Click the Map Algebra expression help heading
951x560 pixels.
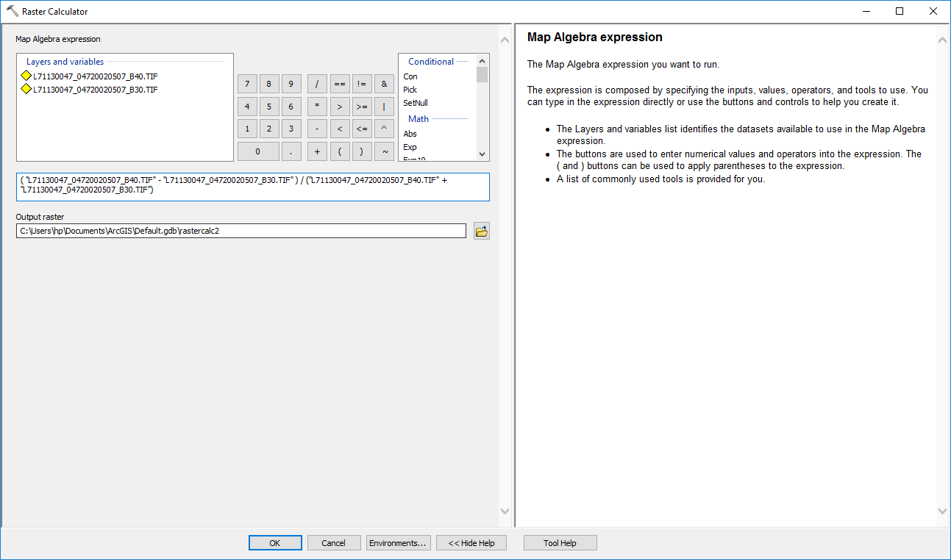tap(595, 37)
